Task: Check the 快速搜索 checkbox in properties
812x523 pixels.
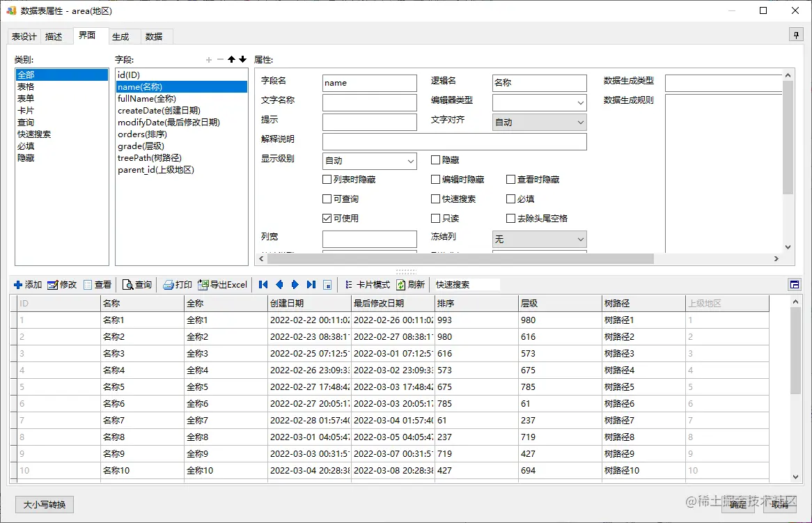Action: pos(435,199)
